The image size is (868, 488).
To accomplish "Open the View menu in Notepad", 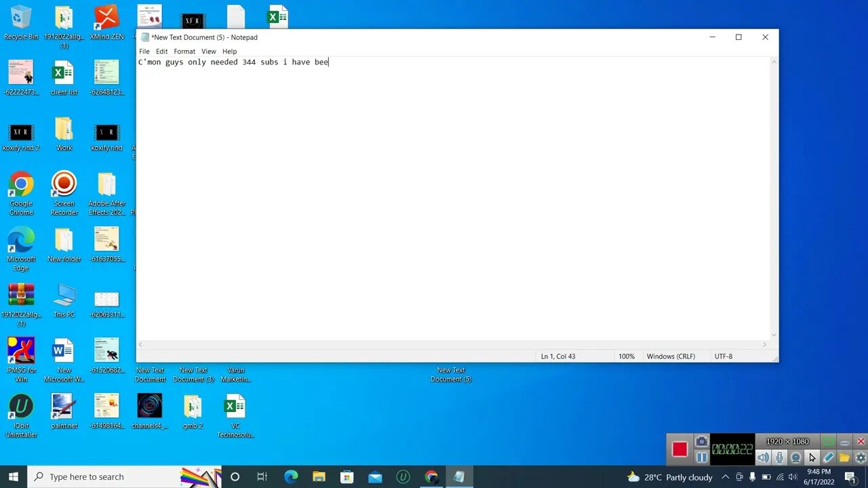I will tap(209, 52).
